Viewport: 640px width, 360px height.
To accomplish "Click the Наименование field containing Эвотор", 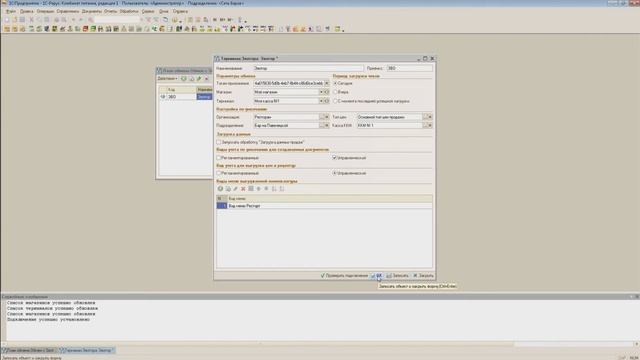I will point(308,69).
